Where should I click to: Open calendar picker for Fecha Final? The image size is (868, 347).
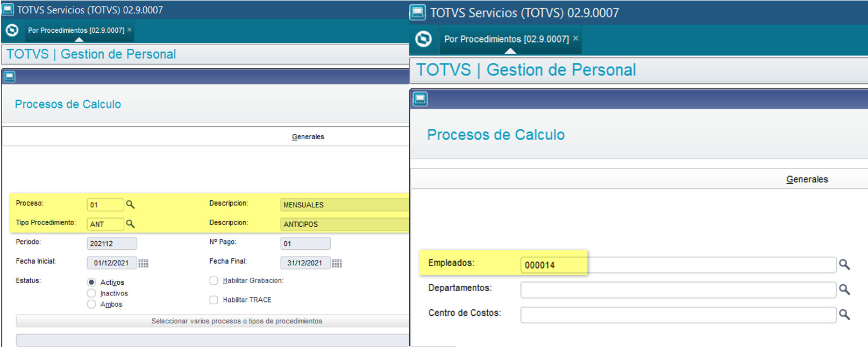[x=337, y=263]
